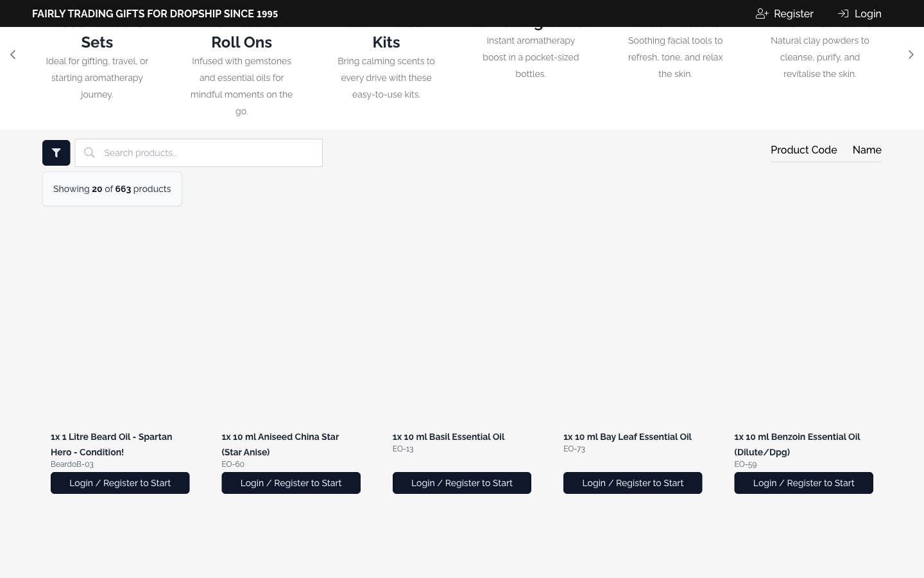Select the Roll Ons category card
Viewport: 924px width, 578px height.
coord(241,42)
